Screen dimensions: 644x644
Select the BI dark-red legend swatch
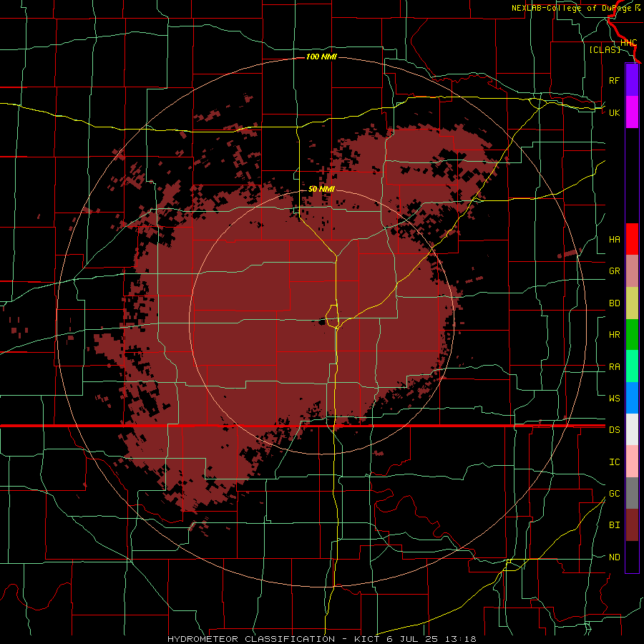point(632,525)
